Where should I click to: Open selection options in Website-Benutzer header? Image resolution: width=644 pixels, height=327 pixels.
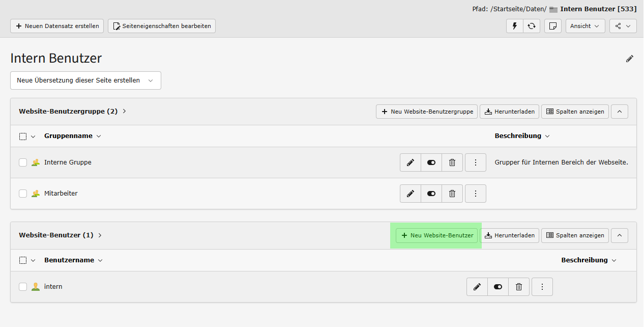click(27, 260)
